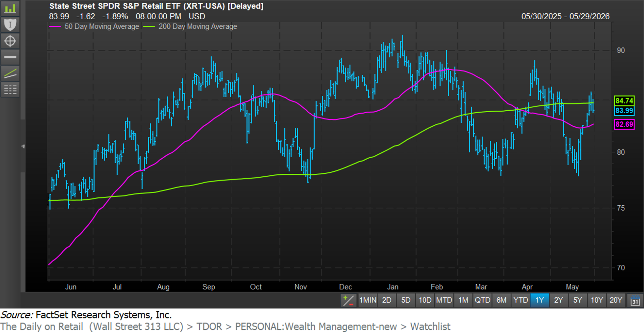Select the active 1Y range
Screen dimensions: 644x332
pos(539,300)
